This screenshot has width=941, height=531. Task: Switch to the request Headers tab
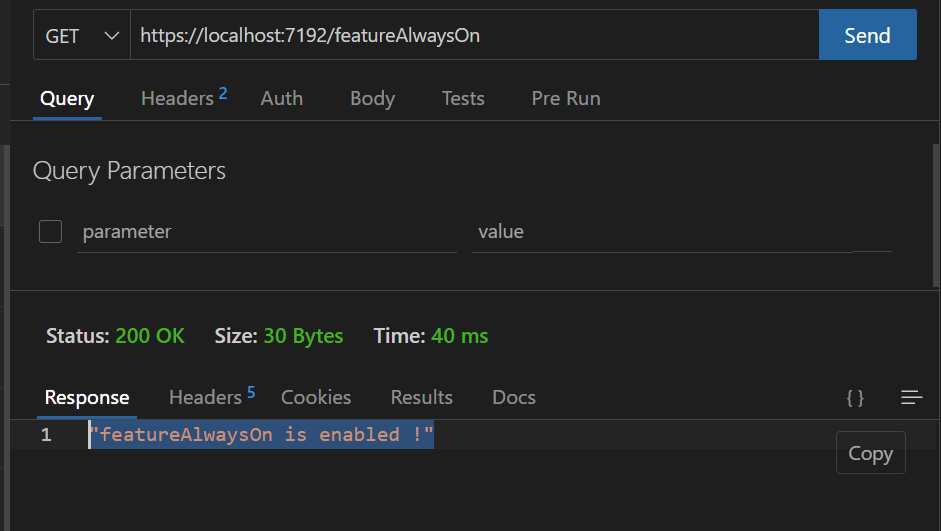[x=184, y=98]
